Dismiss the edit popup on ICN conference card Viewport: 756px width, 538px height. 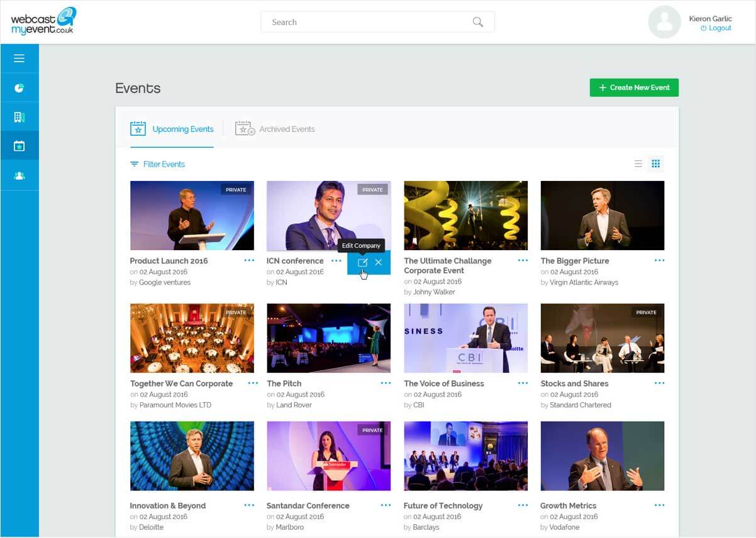(x=377, y=262)
